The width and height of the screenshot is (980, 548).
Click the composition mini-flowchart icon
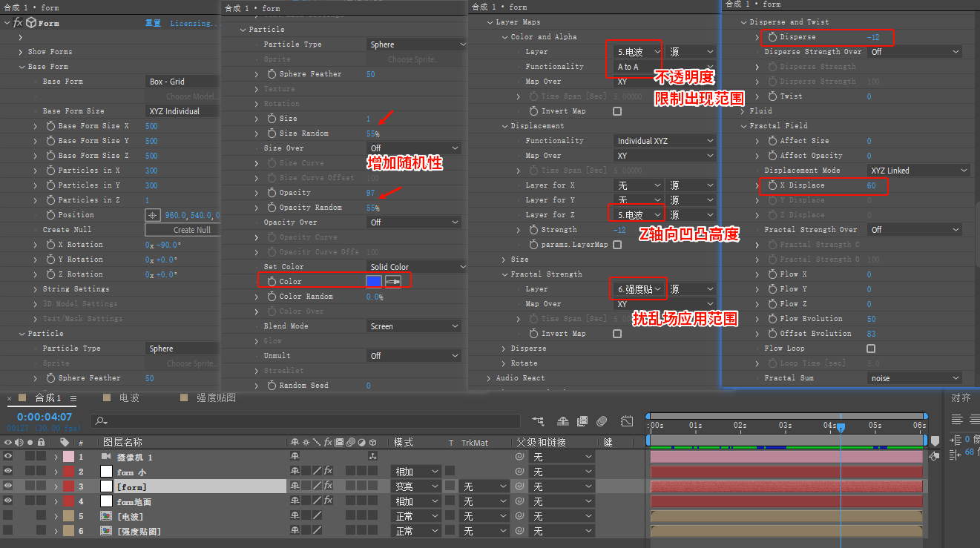(538, 421)
